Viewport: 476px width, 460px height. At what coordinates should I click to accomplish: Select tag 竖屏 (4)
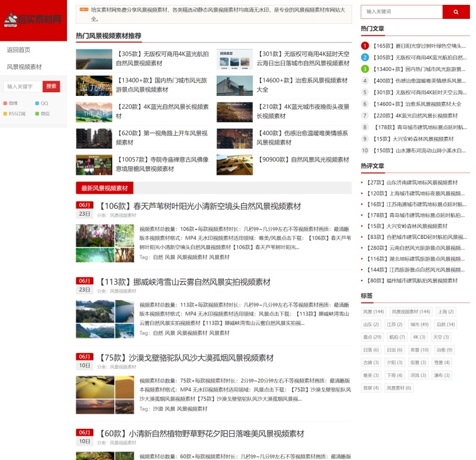pyautogui.click(x=371, y=388)
